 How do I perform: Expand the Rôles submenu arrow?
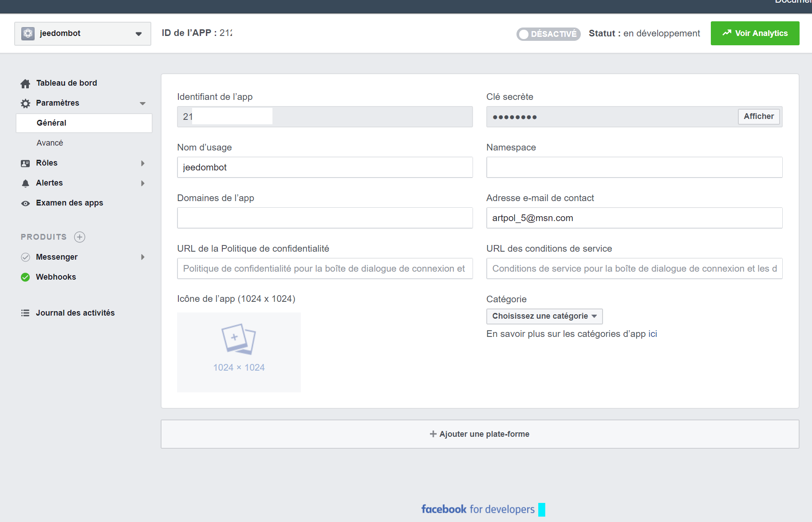click(142, 163)
